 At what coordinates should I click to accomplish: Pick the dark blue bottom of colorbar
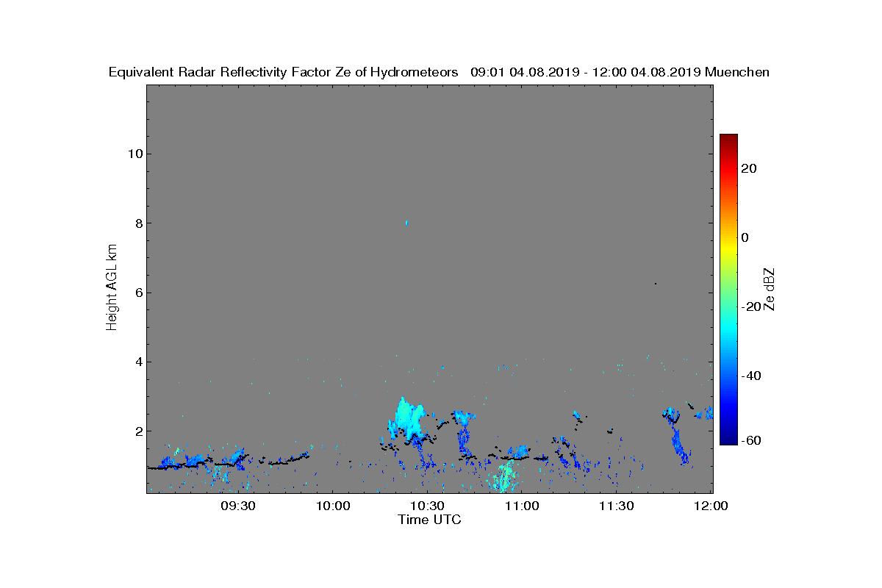[x=728, y=439]
